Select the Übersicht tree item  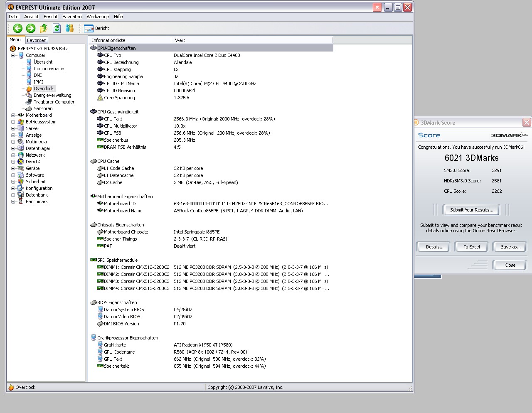(43, 62)
